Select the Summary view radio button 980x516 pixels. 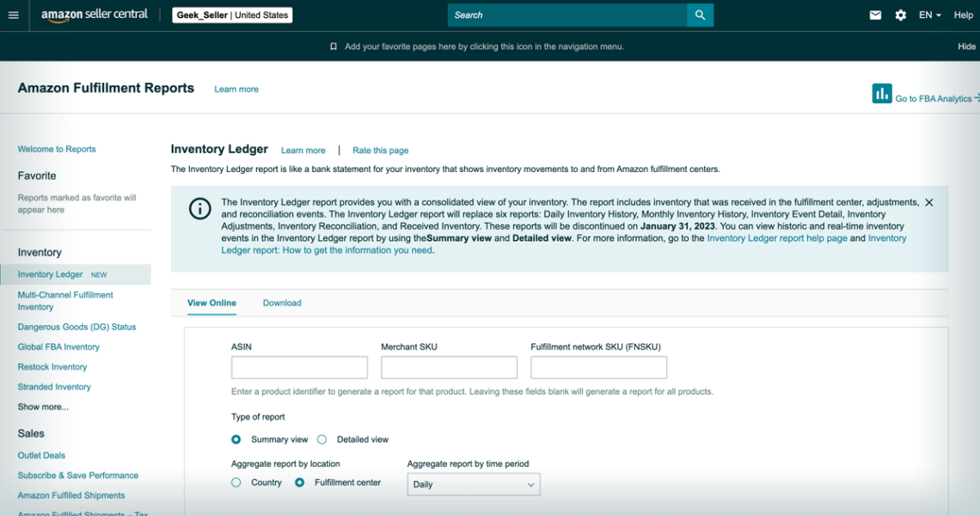(236, 439)
